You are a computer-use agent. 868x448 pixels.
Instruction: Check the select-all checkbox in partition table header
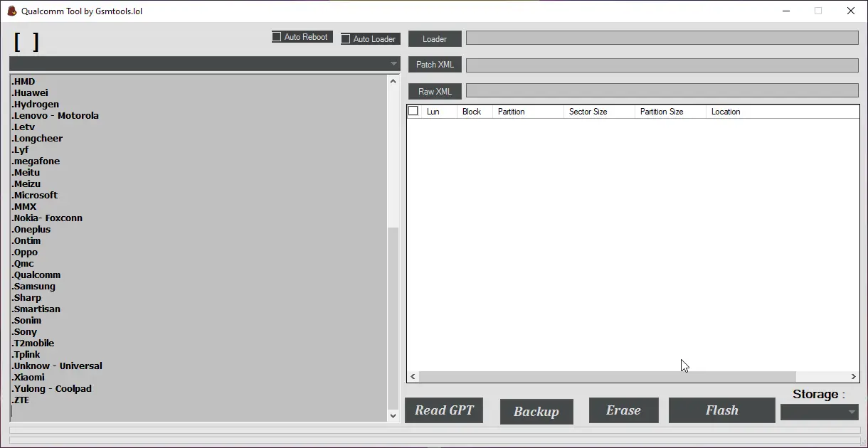[x=413, y=111]
